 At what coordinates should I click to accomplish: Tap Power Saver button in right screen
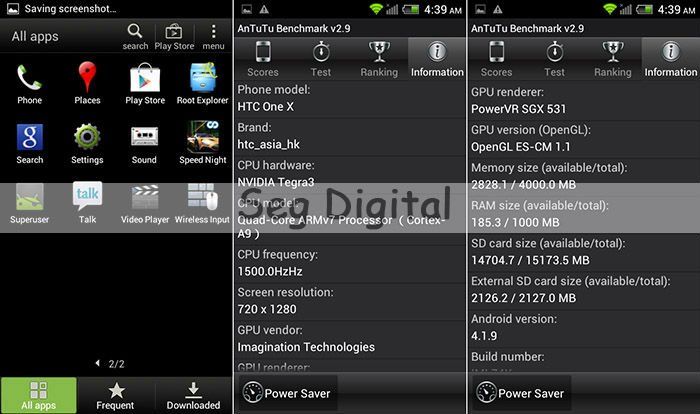coord(521,393)
